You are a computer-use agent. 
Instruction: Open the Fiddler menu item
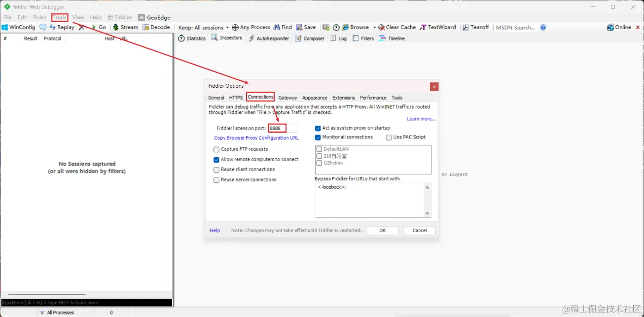[x=119, y=17]
